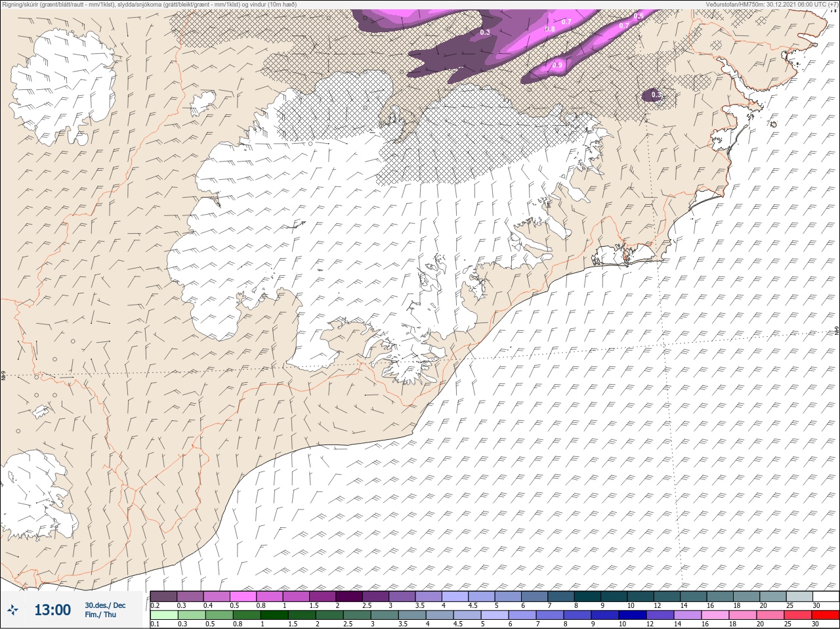Pick the dark mauve 0.2 swatch in top legend row
The width and height of the screenshot is (840, 629).
point(163,596)
